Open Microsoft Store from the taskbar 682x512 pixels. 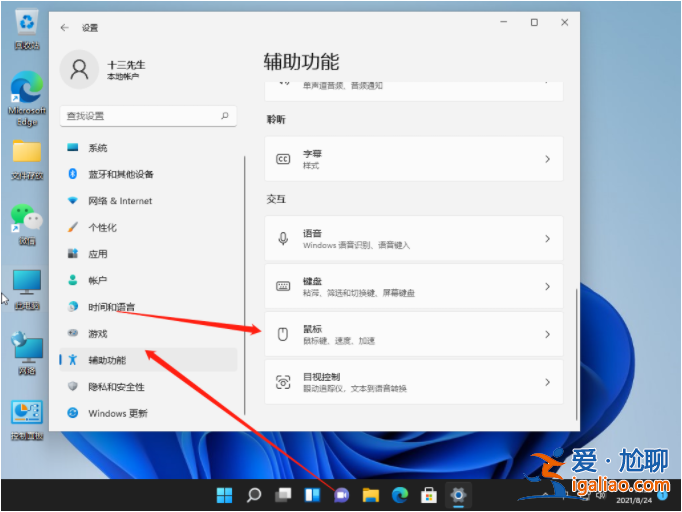point(429,495)
